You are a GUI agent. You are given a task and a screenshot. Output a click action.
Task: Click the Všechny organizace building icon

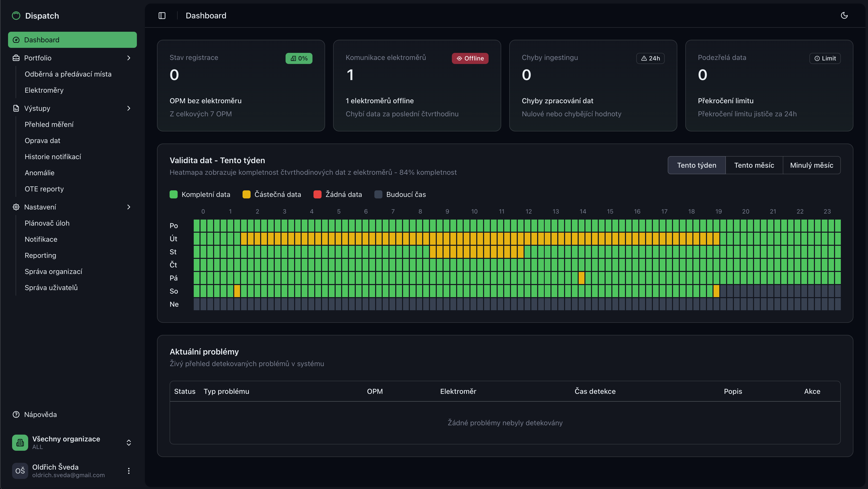pyautogui.click(x=20, y=442)
